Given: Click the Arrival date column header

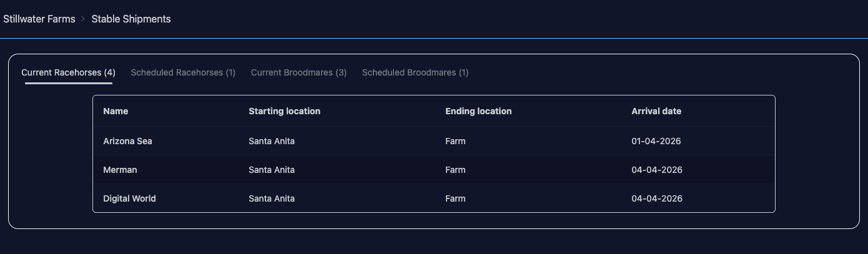Looking at the screenshot, I should (x=656, y=111).
